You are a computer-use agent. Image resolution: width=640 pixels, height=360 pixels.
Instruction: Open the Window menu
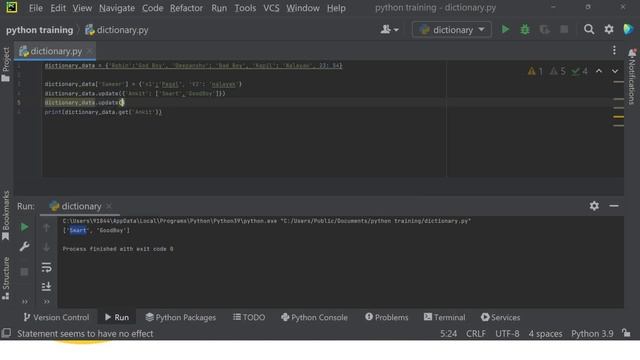(303, 8)
